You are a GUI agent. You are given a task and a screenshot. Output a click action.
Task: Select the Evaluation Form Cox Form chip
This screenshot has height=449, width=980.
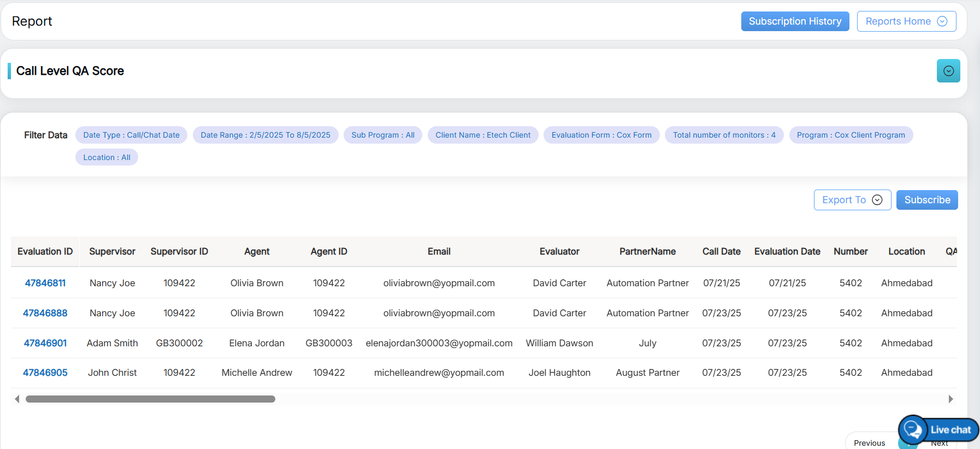(601, 135)
